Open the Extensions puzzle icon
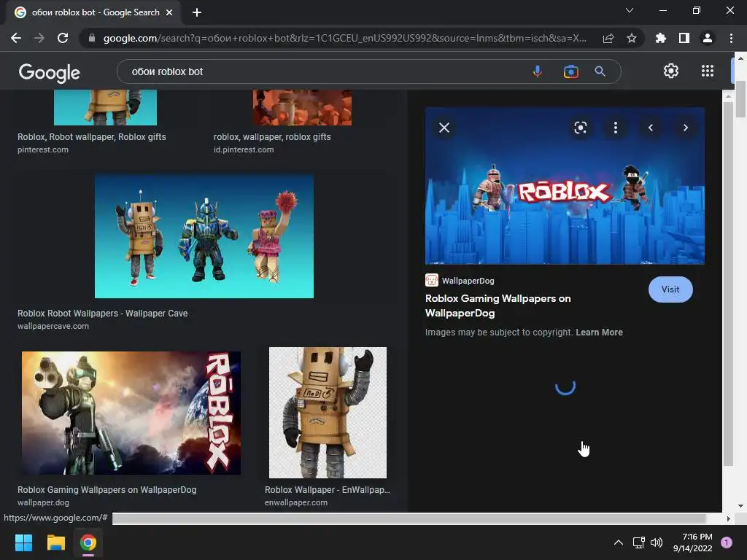The width and height of the screenshot is (747, 560). click(x=661, y=38)
